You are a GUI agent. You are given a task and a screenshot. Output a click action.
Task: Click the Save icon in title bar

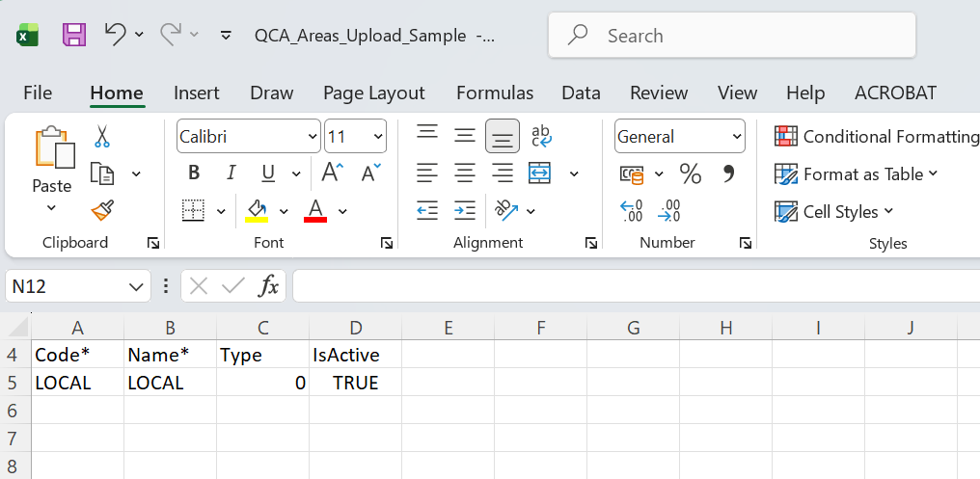point(74,36)
